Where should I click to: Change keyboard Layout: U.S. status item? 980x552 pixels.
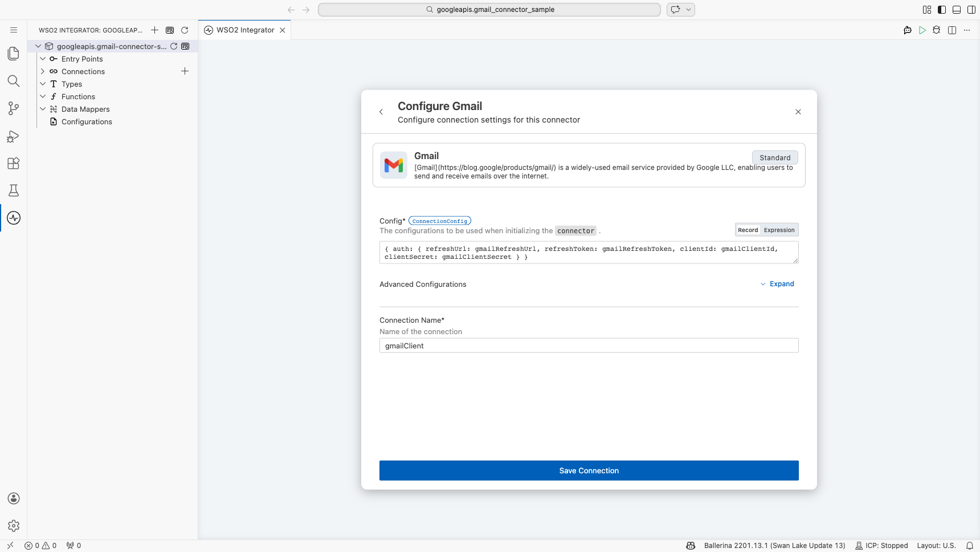936,546
